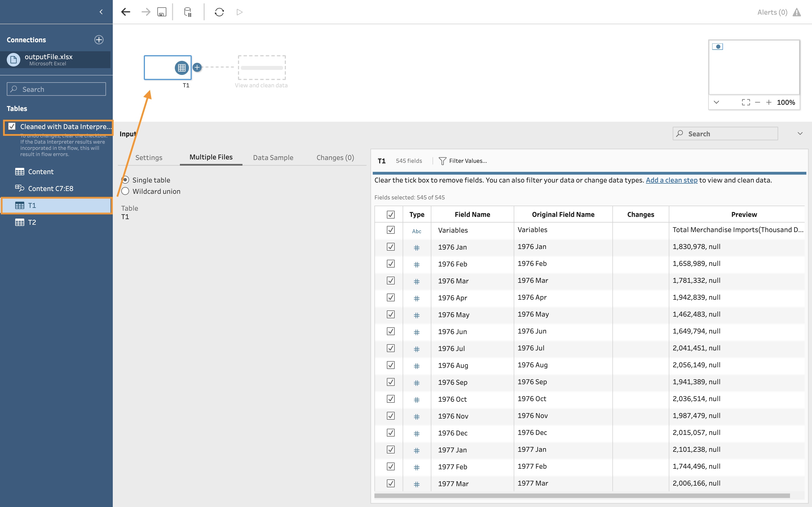Click the refresh data icon
Screen dimensions: 812x507
point(219,12)
